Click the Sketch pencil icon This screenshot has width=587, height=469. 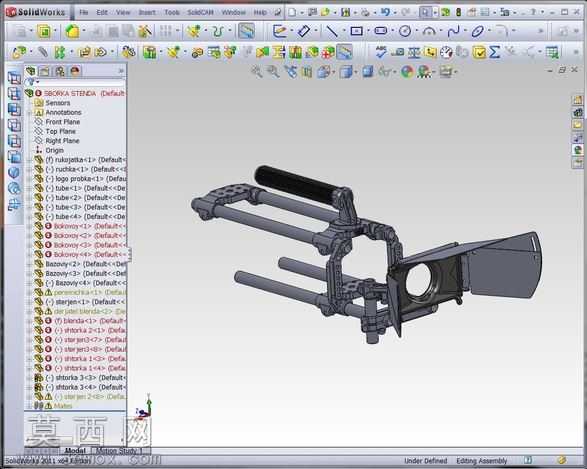click(280, 31)
